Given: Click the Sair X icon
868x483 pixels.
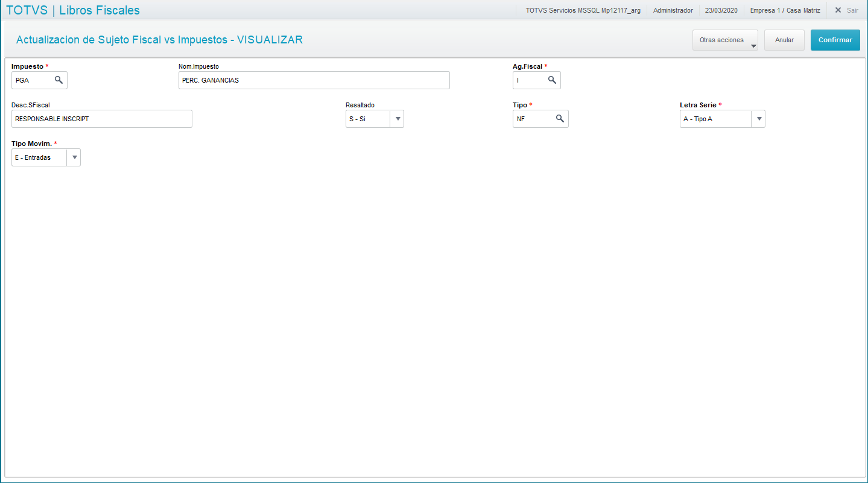Looking at the screenshot, I should [x=838, y=10].
